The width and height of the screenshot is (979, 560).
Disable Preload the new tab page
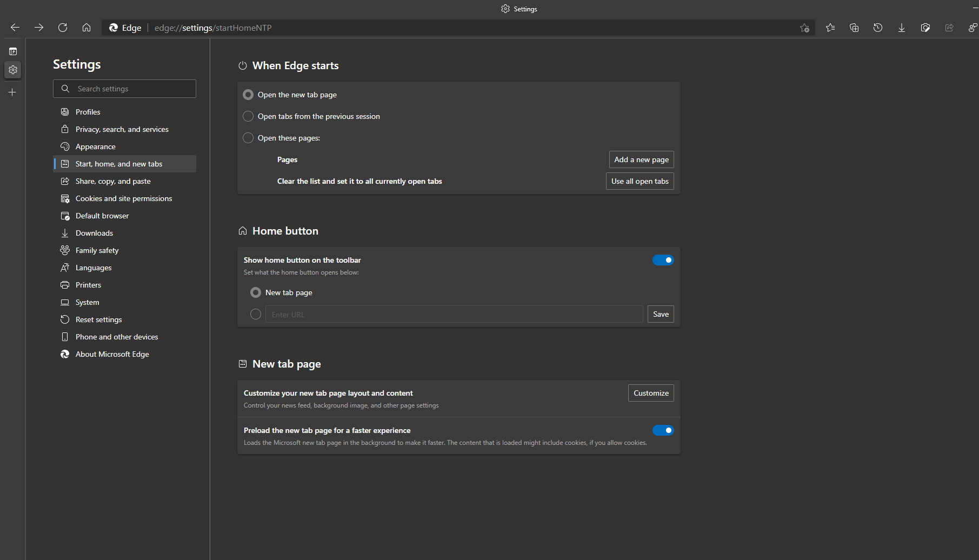coord(663,430)
